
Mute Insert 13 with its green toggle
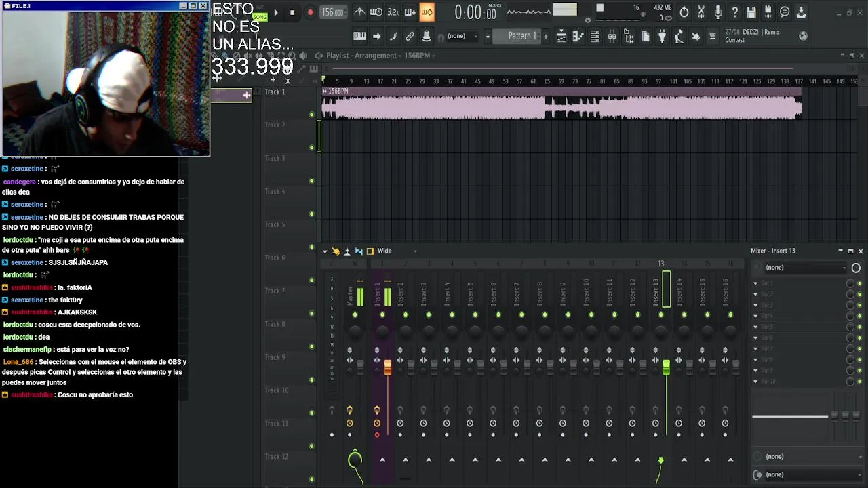tap(660, 314)
